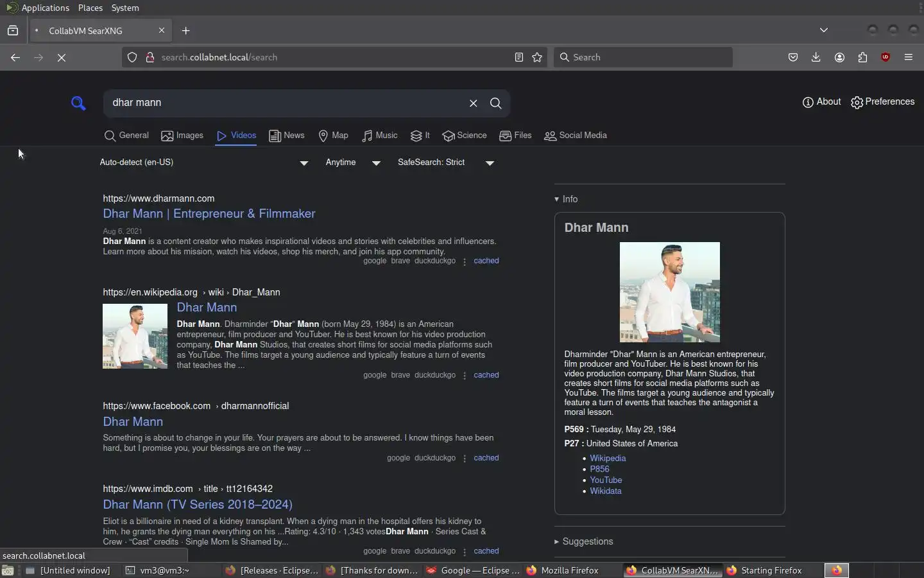This screenshot has height=578, width=924.
Task: Open the Firefox hamburger menu
Action: coord(909,57)
